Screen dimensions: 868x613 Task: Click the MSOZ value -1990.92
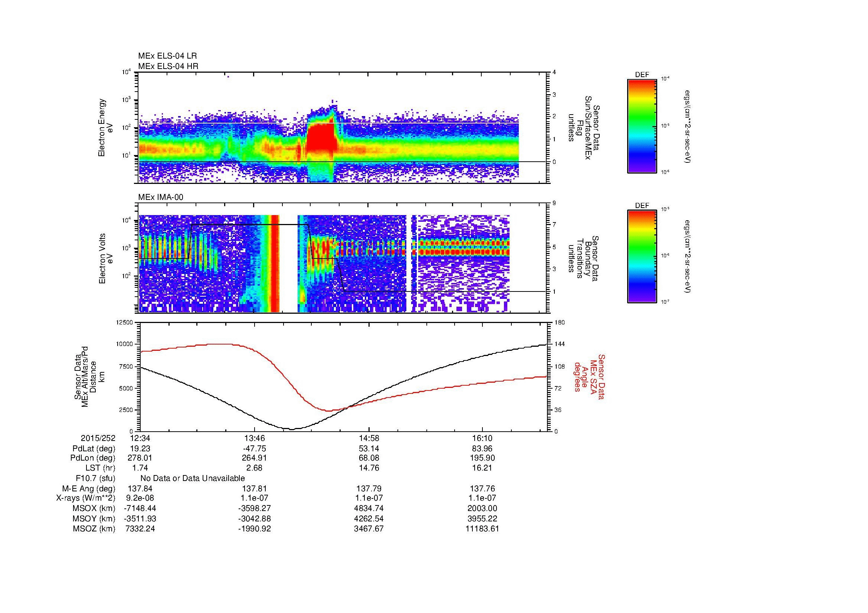tap(255, 529)
